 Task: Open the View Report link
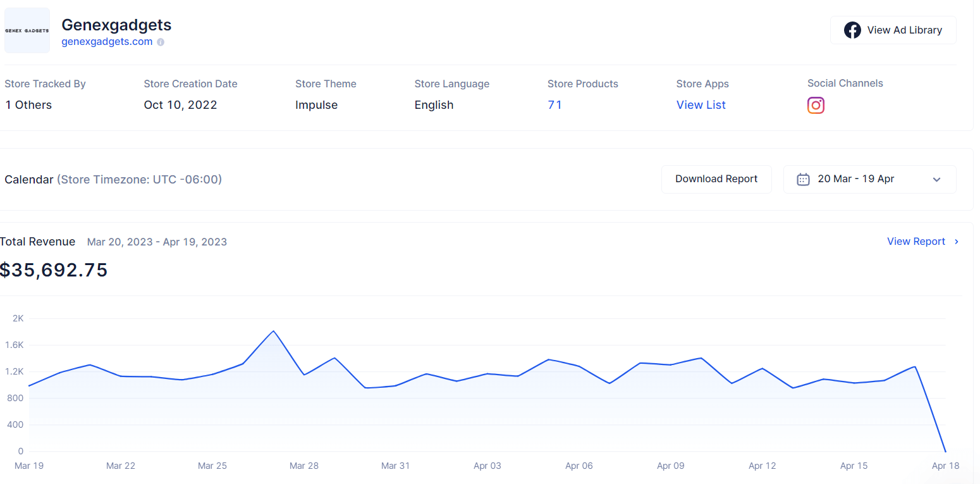[x=916, y=242]
